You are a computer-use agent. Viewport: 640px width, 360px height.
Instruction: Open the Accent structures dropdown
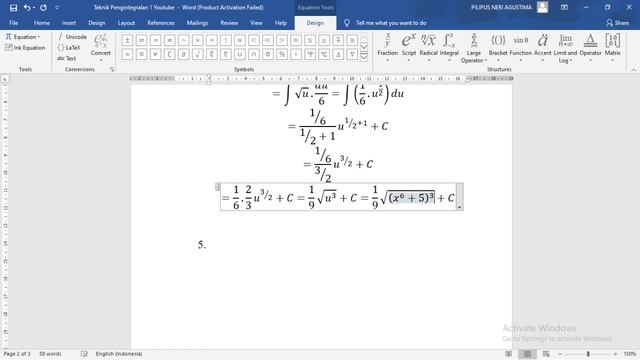click(x=542, y=48)
